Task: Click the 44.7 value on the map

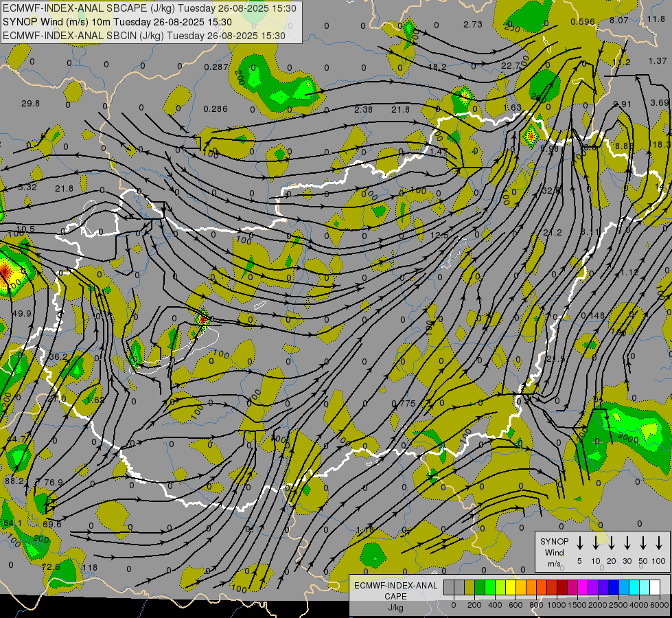Action: coord(16,439)
